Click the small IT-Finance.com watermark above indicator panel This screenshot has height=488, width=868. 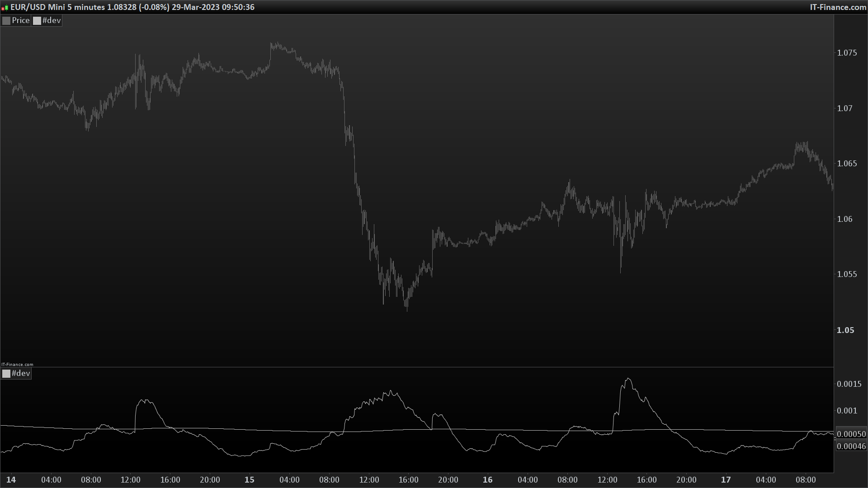click(17, 364)
